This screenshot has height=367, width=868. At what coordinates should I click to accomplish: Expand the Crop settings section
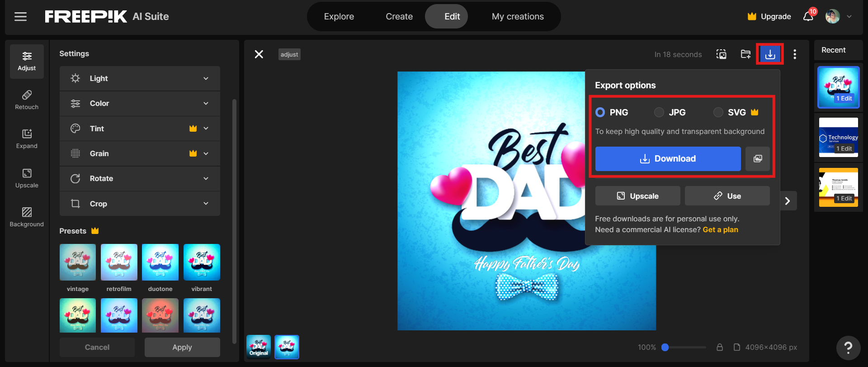(140, 204)
